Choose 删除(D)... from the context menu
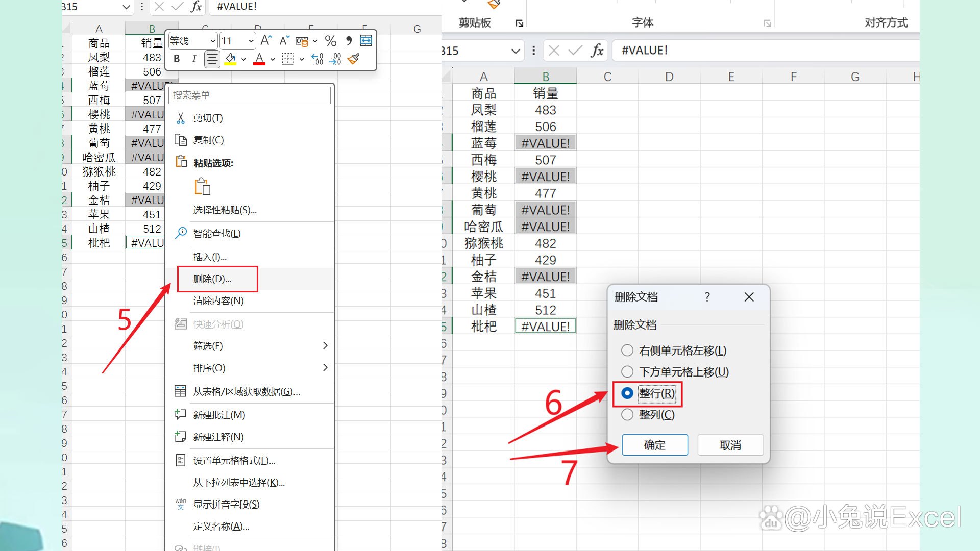This screenshot has height=551, width=980. (212, 279)
